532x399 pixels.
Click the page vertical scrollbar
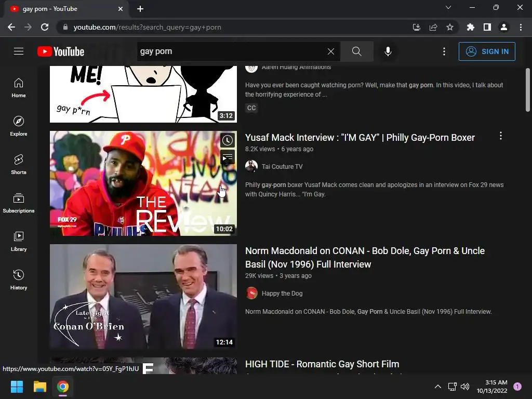(x=528, y=90)
